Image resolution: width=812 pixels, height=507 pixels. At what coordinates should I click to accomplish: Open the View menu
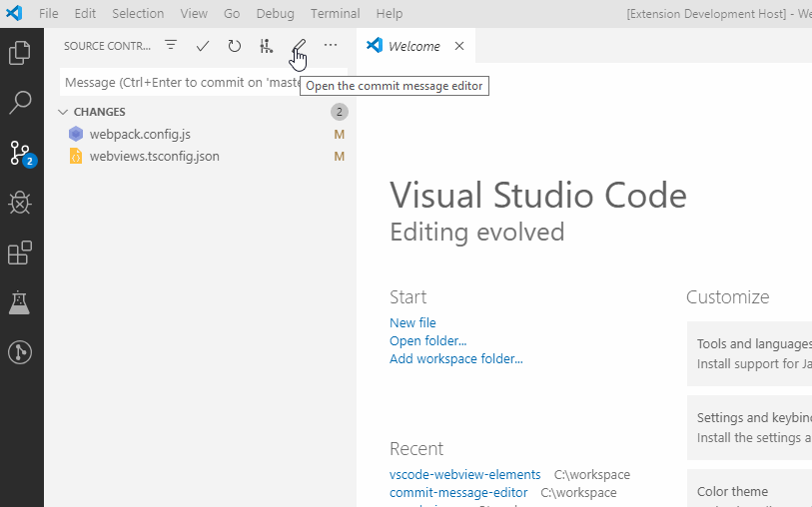pos(194,13)
